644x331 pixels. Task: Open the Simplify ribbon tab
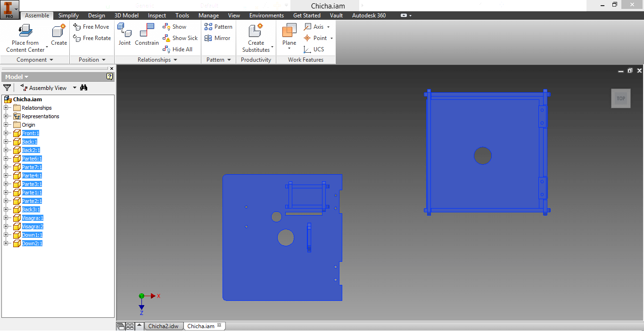click(x=68, y=16)
